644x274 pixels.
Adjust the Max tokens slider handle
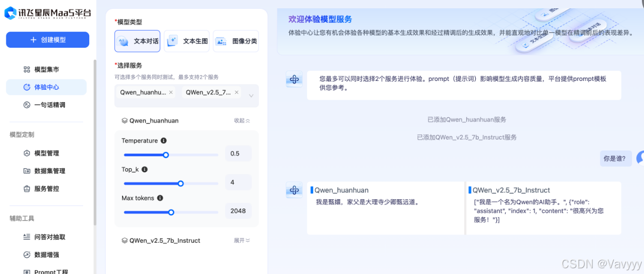click(x=171, y=212)
